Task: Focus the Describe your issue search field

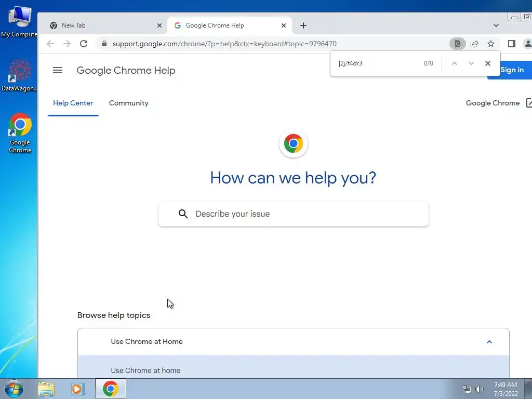Action: 294,214
